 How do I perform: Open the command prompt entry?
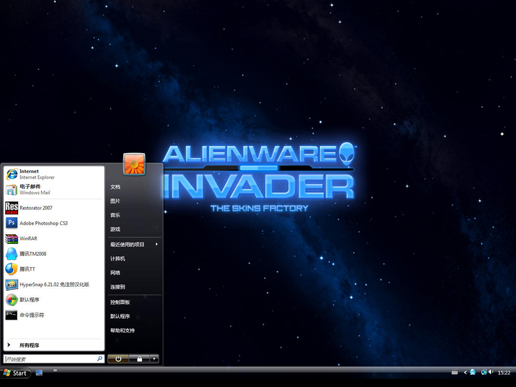point(53,315)
